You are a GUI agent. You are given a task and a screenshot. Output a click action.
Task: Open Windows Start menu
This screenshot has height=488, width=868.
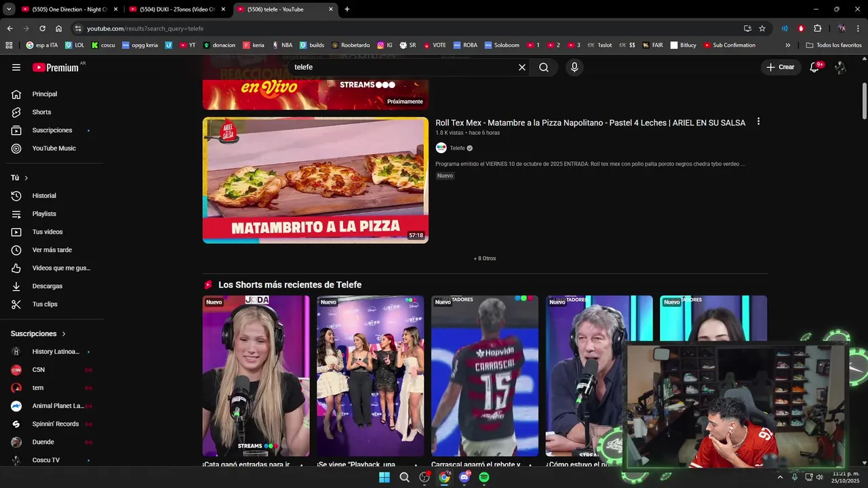coord(384,477)
